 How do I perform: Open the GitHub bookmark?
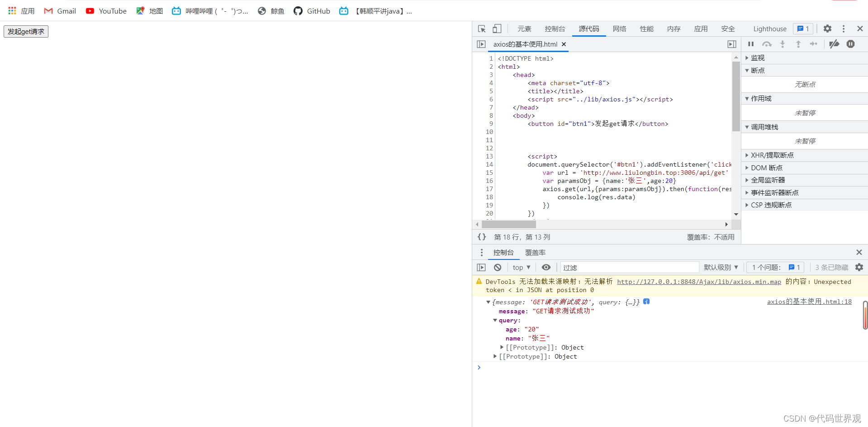(x=312, y=11)
